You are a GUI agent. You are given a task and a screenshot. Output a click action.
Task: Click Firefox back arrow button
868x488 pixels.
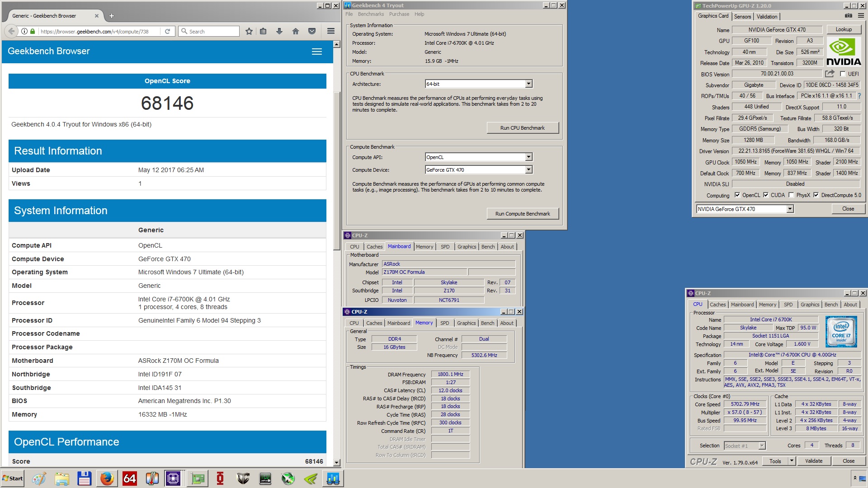(x=11, y=31)
